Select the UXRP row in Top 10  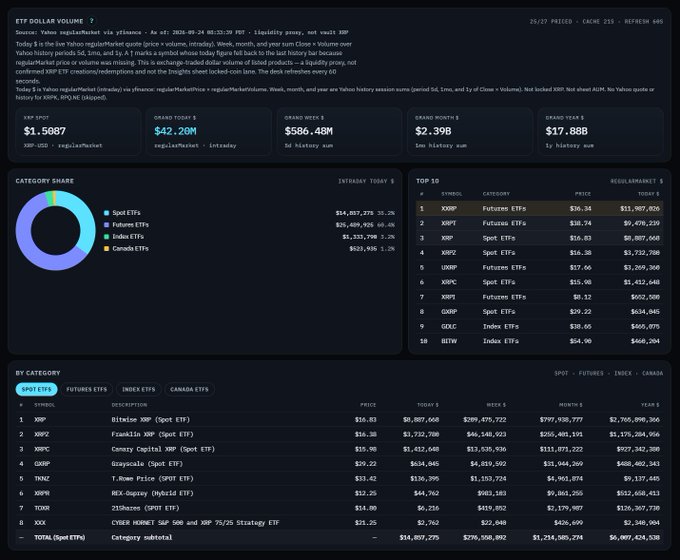click(x=539, y=268)
